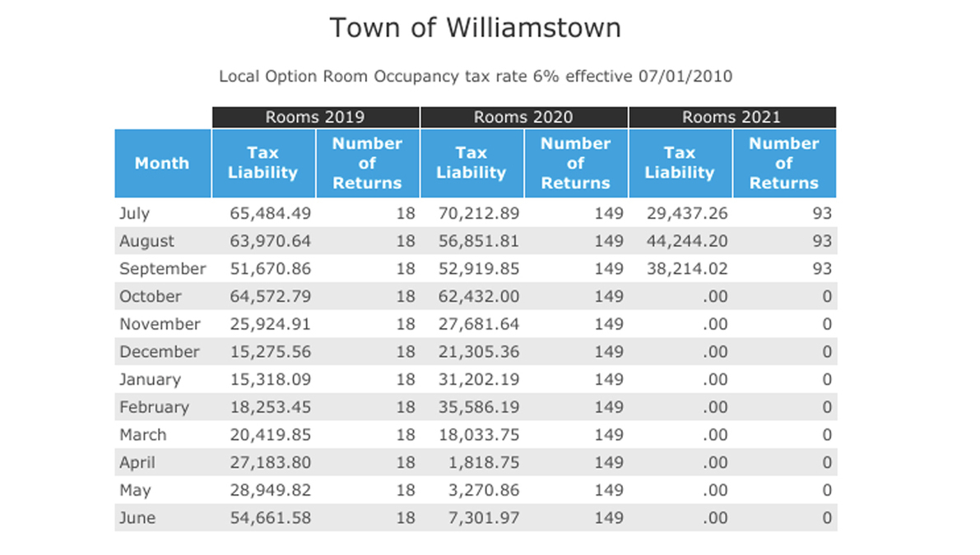Select the October row label
980x555 pixels.
coord(150,297)
